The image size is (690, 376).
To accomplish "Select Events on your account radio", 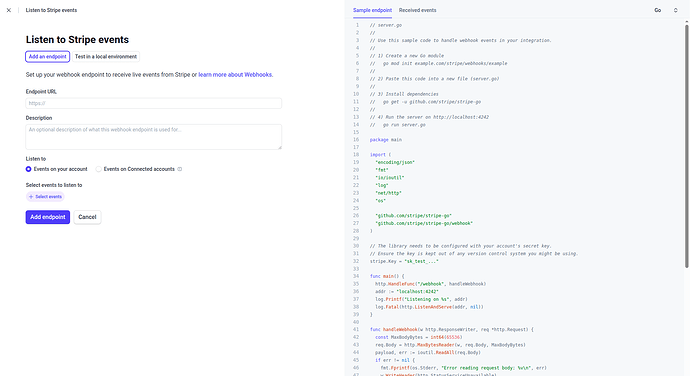I will [29, 169].
